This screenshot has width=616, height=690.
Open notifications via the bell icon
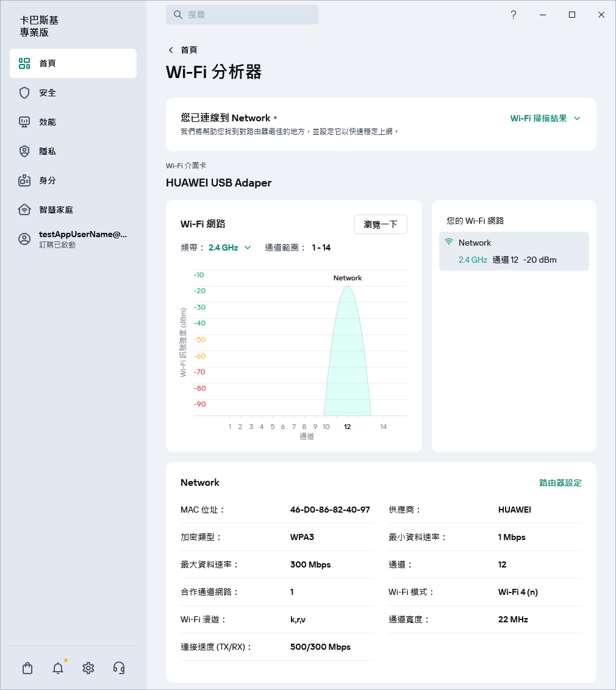(x=57, y=668)
